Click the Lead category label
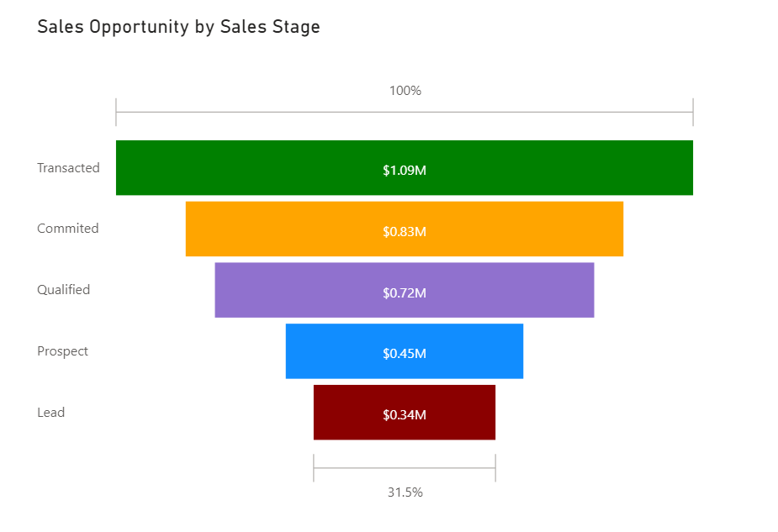Image resolution: width=778 pixels, height=532 pixels. [50, 413]
